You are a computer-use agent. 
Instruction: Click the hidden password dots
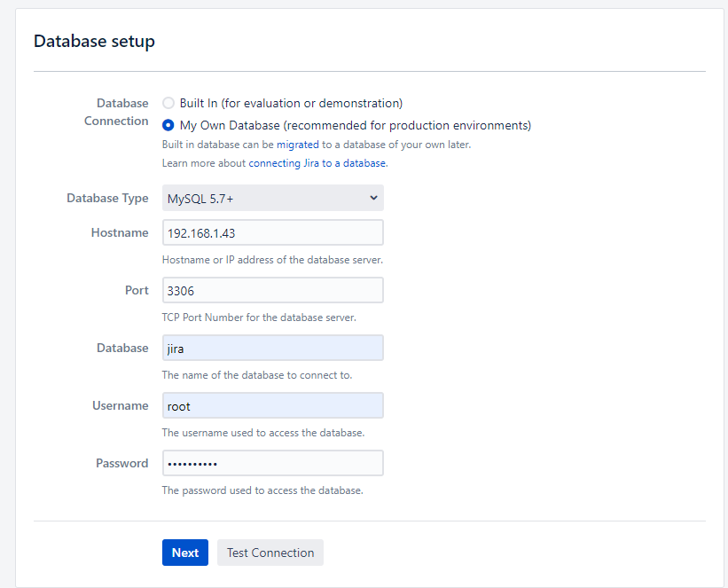click(191, 463)
